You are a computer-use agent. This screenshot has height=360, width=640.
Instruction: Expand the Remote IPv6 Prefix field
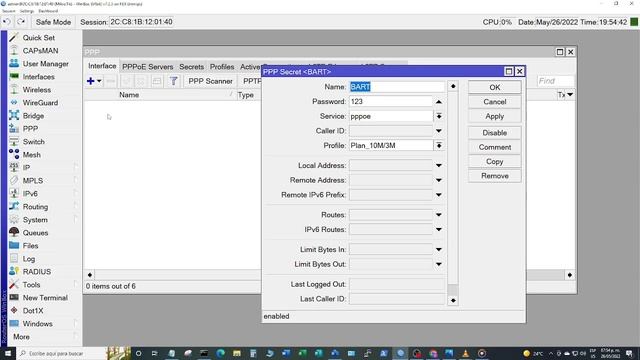coord(439,195)
